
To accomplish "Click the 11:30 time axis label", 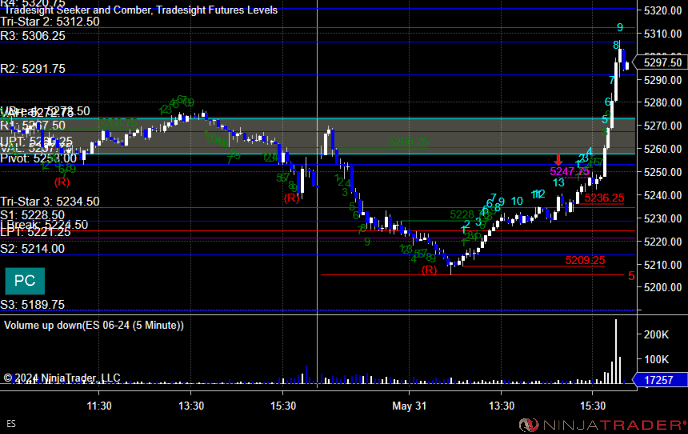I will click(x=99, y=406).
